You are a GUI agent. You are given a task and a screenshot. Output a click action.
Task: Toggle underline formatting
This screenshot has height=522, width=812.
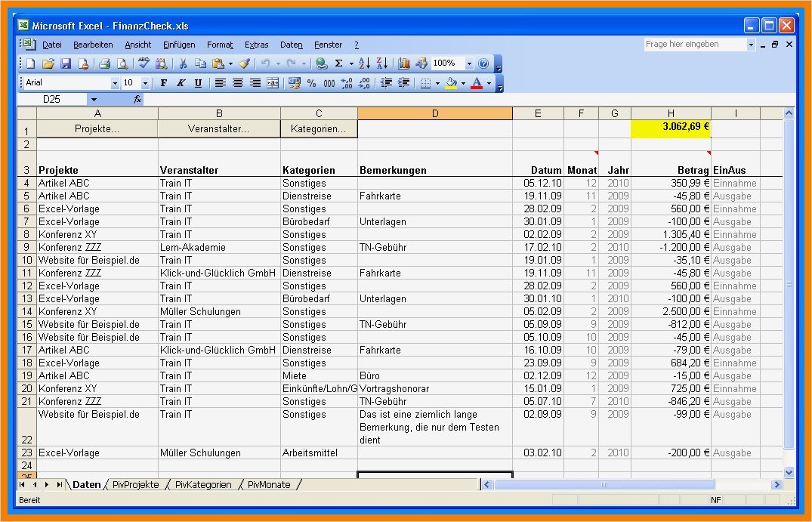pos(197,83)
